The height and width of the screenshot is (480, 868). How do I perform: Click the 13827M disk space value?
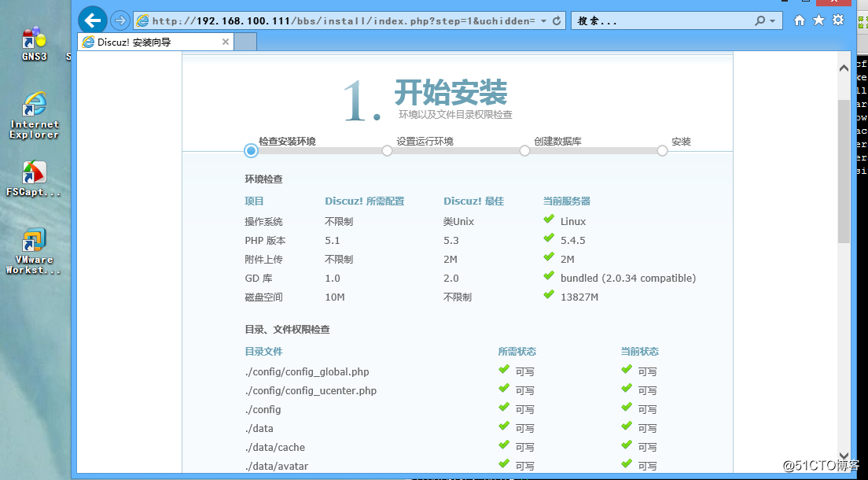tap(579, 297)
